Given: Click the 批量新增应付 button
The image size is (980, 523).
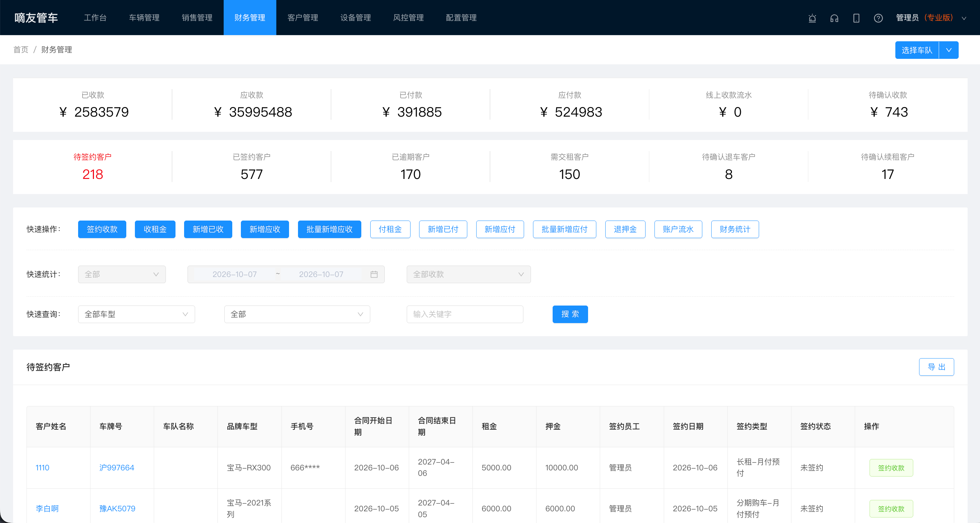Looking at the screenshot, I should click(564, 230).
